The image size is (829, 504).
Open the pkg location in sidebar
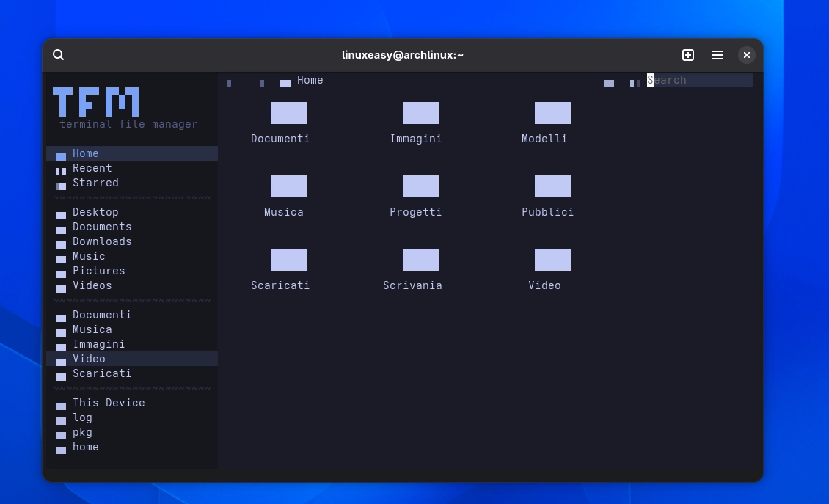(x=132, y=433)
